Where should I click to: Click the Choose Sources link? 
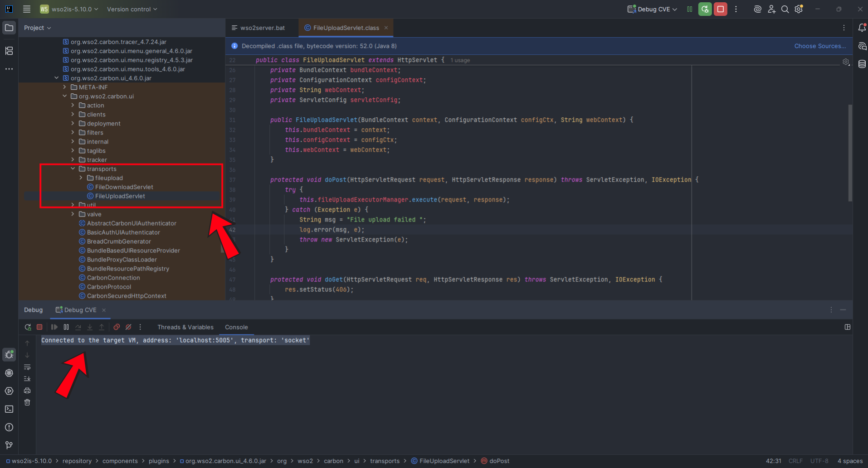click(x=819, y=46)
